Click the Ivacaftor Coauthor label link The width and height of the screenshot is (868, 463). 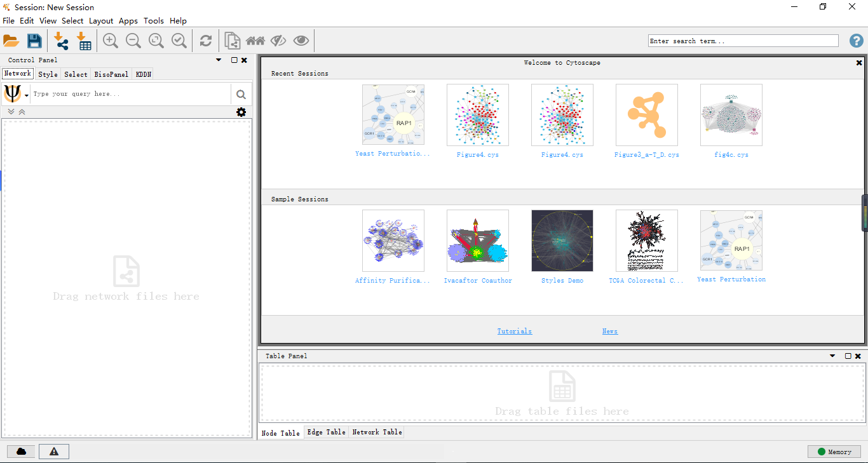(478, 281)
